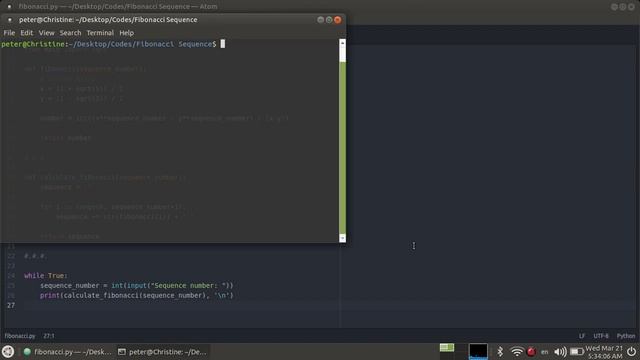Maximize the terminal window
The width and height of the screenshot is (640, 360).
329,20
